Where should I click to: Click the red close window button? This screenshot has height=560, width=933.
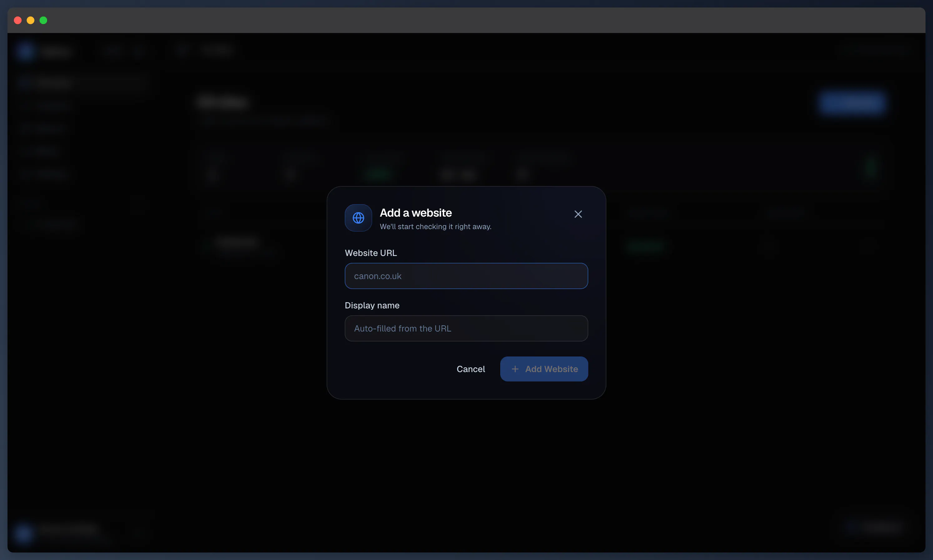tap(18, 20)
